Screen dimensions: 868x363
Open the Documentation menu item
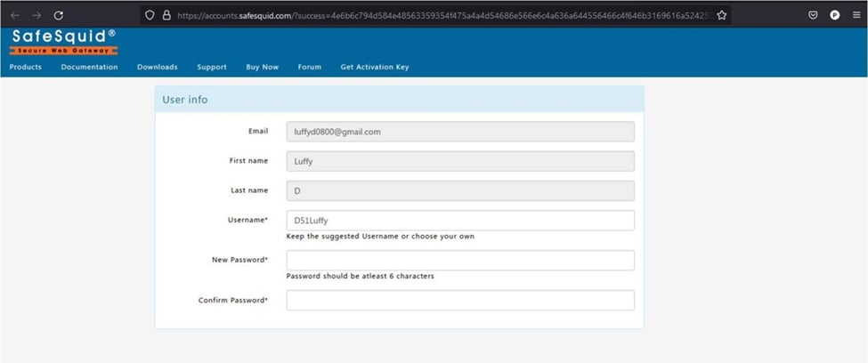[89, 67]
